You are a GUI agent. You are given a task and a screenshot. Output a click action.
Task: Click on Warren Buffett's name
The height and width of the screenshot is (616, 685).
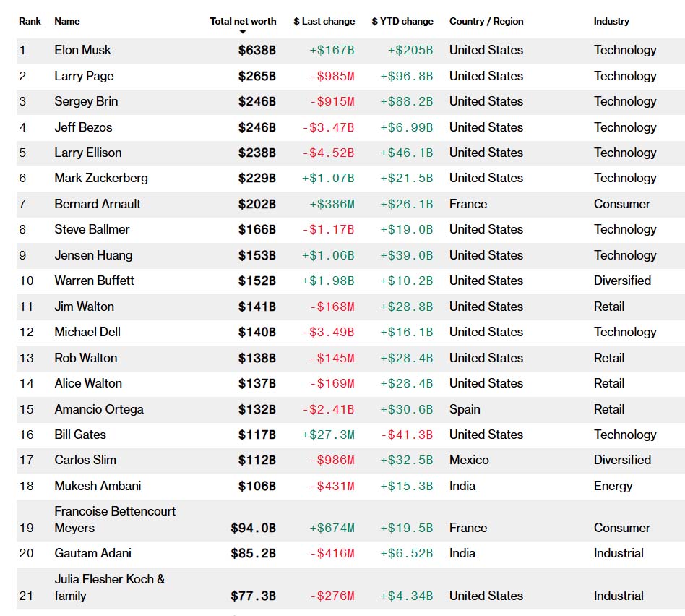click(x=94, y=281)
